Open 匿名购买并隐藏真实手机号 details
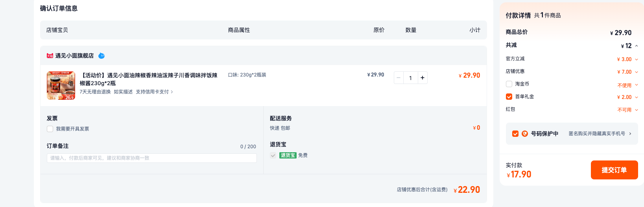Viewport: 644px width, 207px height. coord(600,134)
